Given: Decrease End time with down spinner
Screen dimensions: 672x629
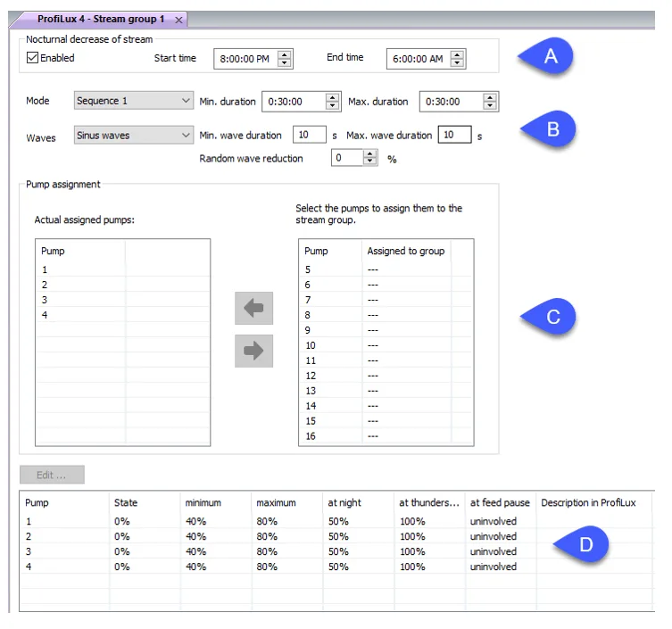Looking at the screenshot, I should pyautogui.click(x=457, y=63).
